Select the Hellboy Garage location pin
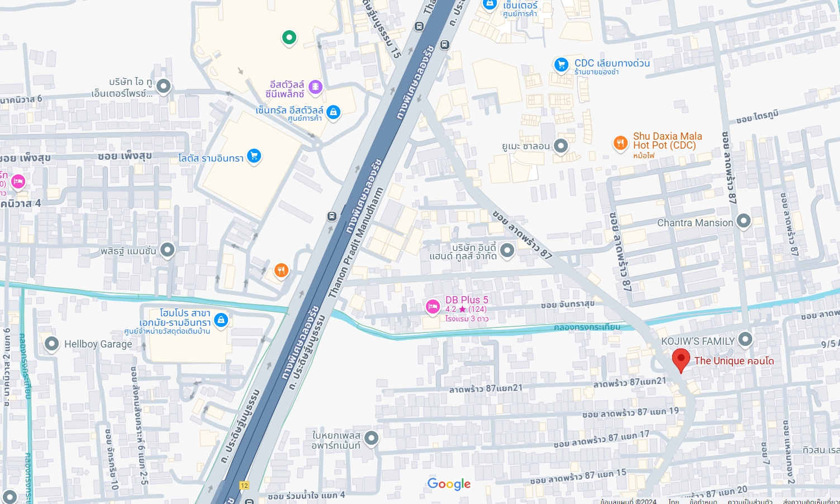The height and width of the screenshot is (504, 840). pyautogui.click(x=51, y=344)
